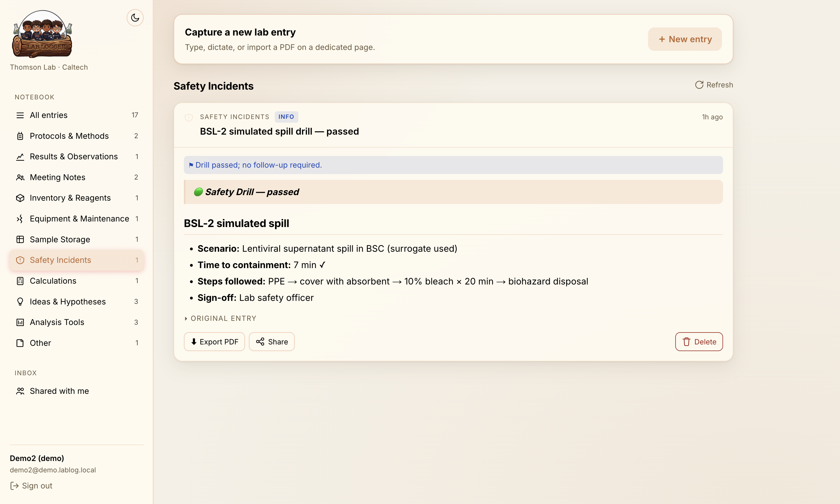Expand the Original Entry disclosure
Image resolution: width=840 pixels, height=504 pixels.
(x=220, y=318)
